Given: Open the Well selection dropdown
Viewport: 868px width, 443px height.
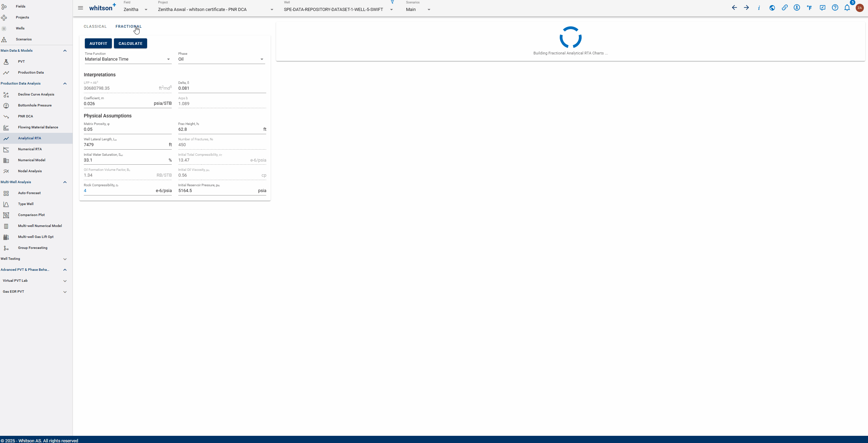Looking at the screenshot, I should click(x=338, y=10).
